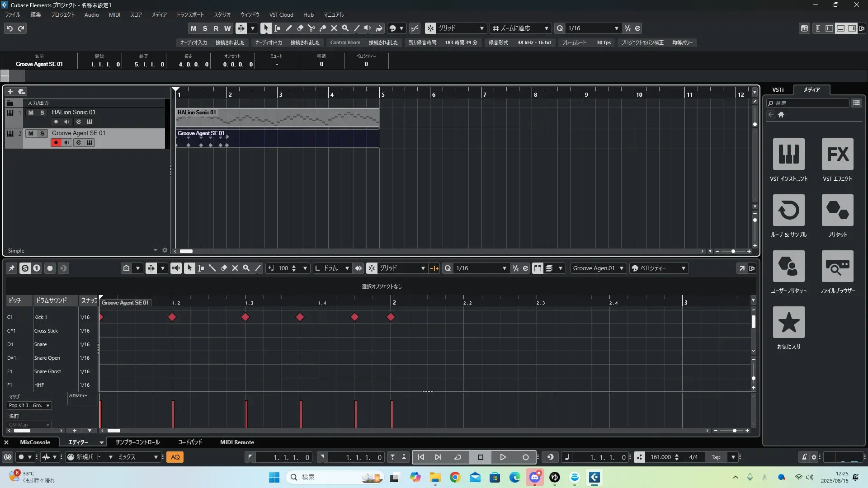Viewport: 868px width, 488px height.
Task: Click the Kick 1 drum sound row
Action: pos(41,317)
